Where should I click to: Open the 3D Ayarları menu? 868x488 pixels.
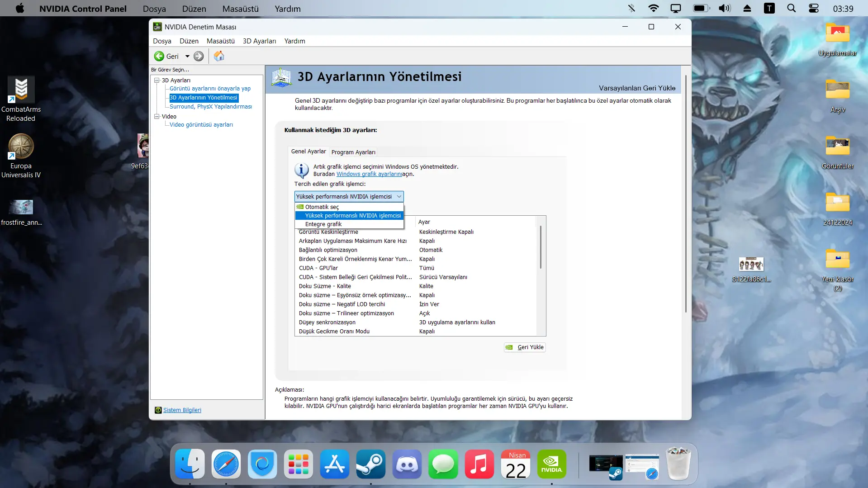259,41
